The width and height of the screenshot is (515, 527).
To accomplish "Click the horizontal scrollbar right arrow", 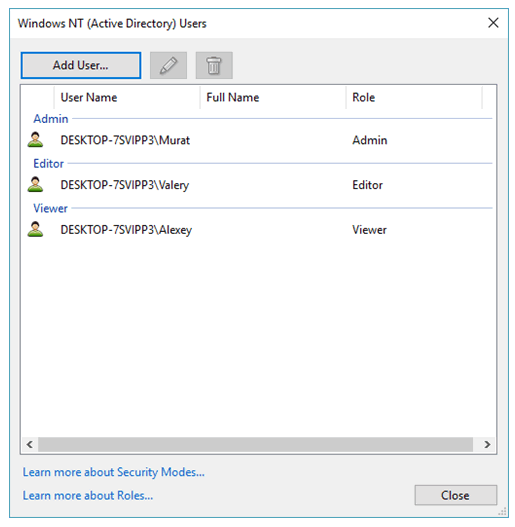I will click(487, 444).
